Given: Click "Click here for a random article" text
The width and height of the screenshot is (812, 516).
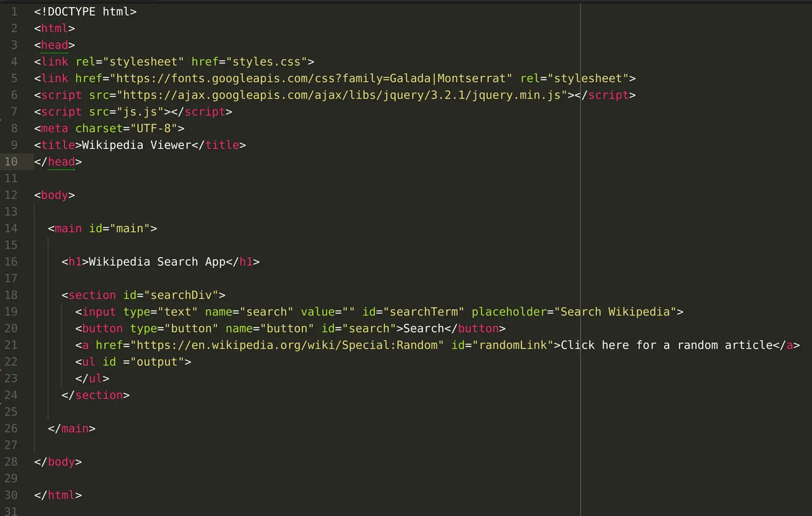Looking at the screenshot, I should coord(667,345).
